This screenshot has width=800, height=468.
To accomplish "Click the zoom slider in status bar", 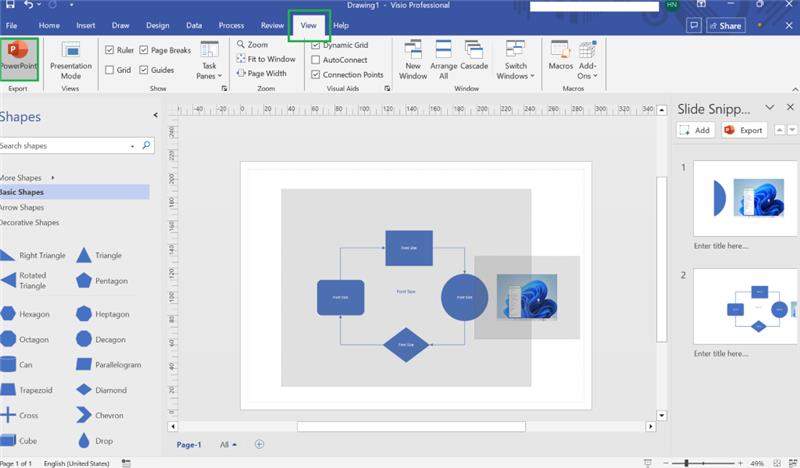I will click(x=704, y=463).
